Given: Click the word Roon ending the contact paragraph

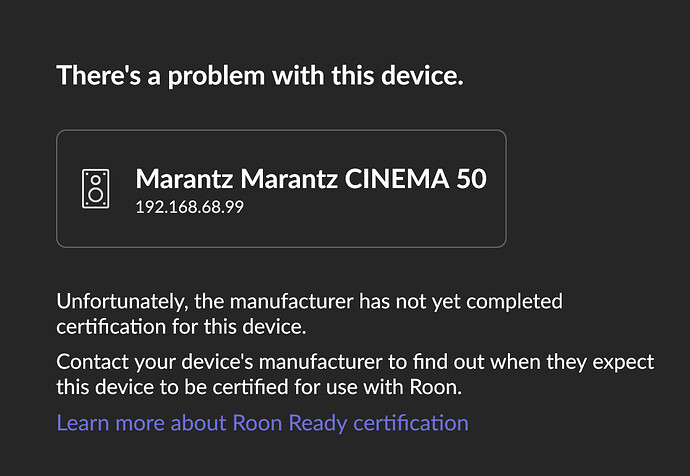Looking at the screenshot, I should click(436, 387).
